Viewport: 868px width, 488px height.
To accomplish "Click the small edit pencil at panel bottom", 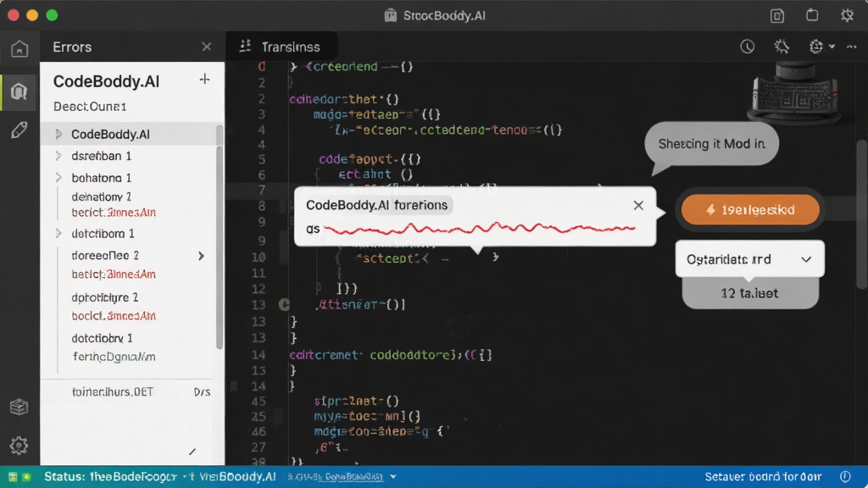I will tap(192, 452).
